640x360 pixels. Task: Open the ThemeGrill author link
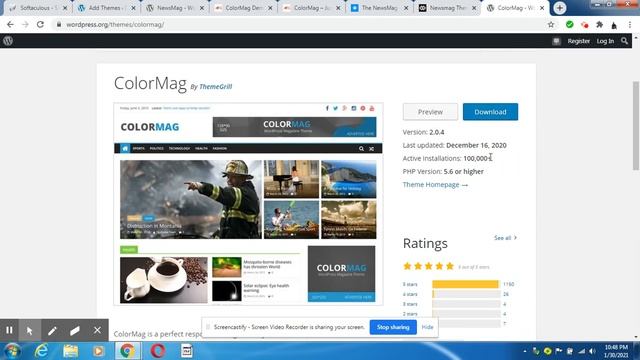tap(216, 87)
